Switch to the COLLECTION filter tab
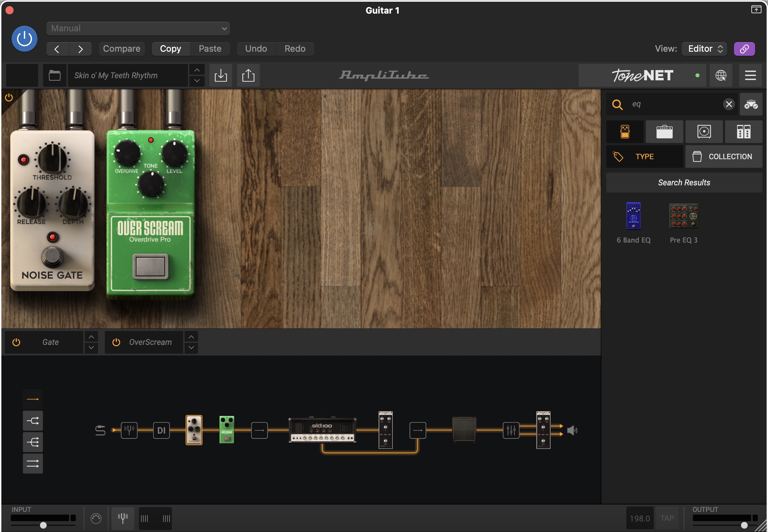Image resolution: width=768 pixels, height=532 pixels. tap(724, 156)
